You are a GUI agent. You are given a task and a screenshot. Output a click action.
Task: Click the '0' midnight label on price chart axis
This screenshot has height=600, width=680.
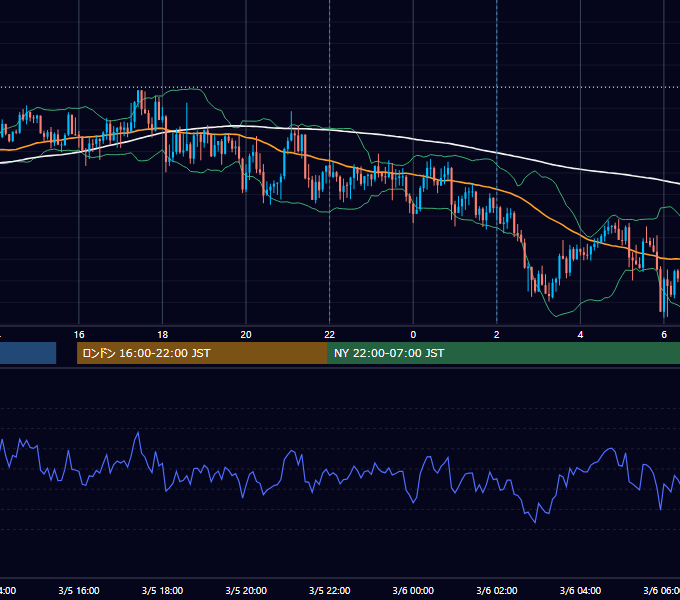(x=413, y=335)
